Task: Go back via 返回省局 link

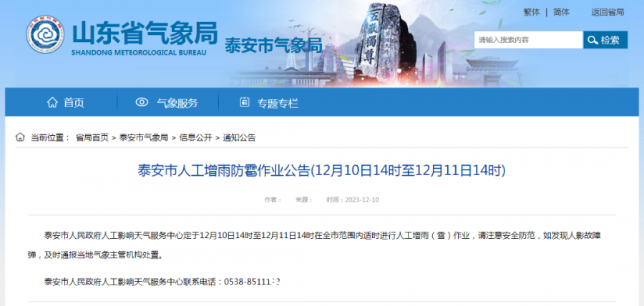Action: (608, 12)
